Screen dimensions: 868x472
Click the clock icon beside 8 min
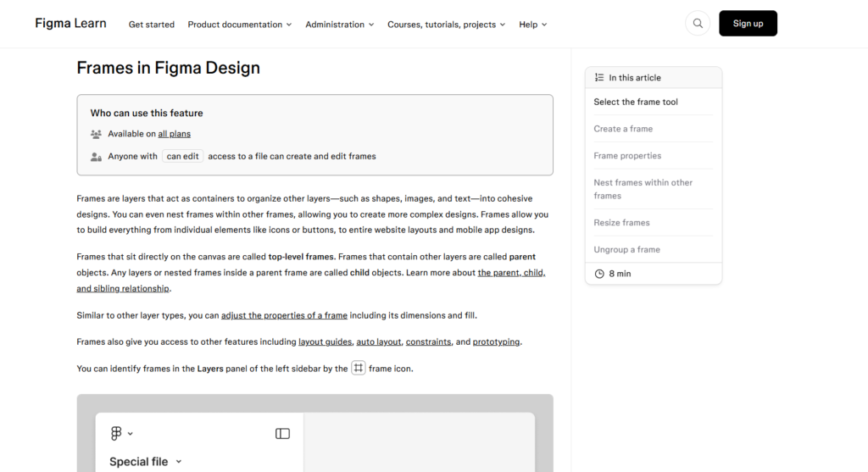coord(599,274)
